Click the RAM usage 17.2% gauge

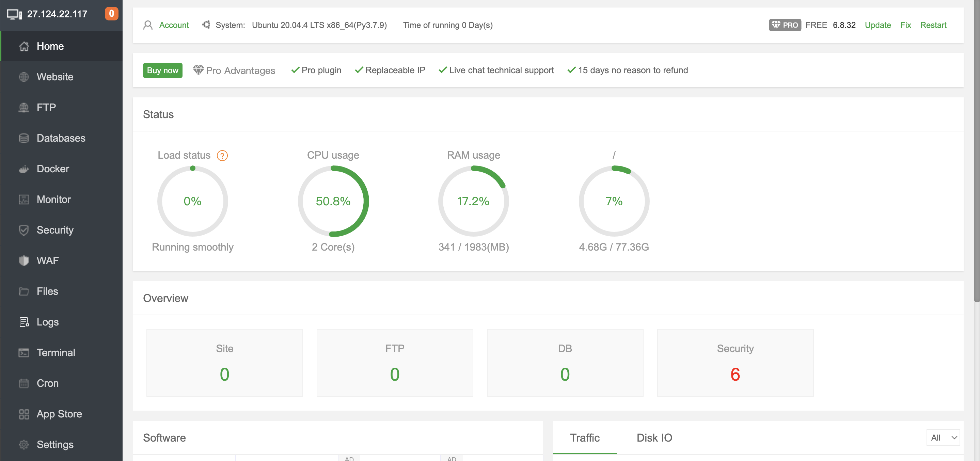(x=473, y=201)
